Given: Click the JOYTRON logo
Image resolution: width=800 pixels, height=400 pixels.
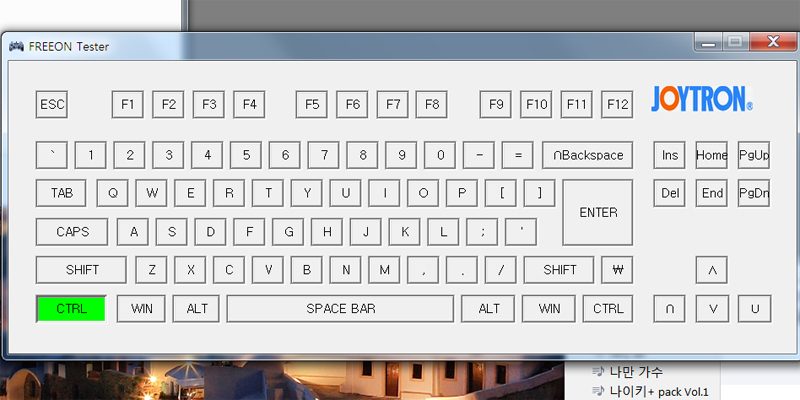Looking at the screenshot, I should [702, 99].
